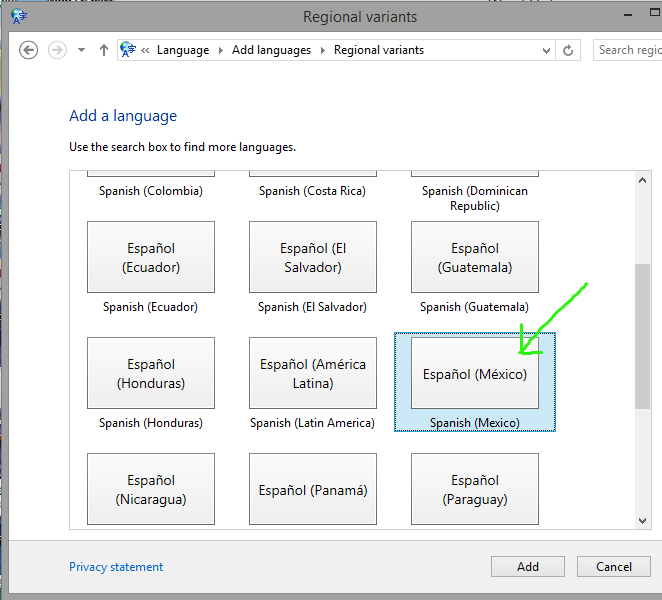Click the Spanish (Mexico) caption
The width and height of the screenshot is (662, 600).
tap(475, 423)
